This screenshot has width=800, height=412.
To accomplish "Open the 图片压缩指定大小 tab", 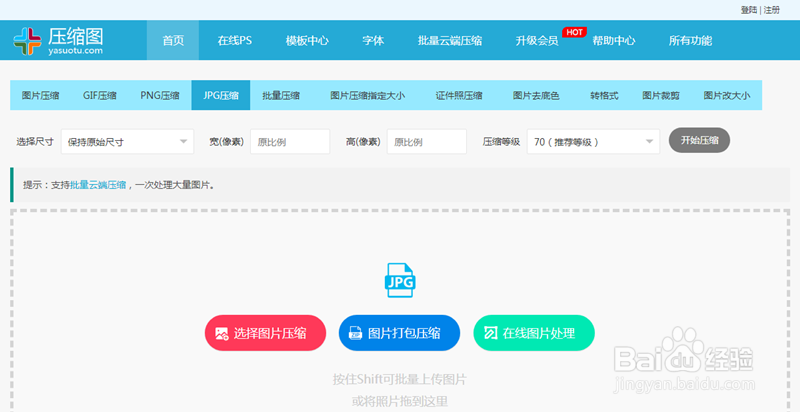I will pos(368,95).
